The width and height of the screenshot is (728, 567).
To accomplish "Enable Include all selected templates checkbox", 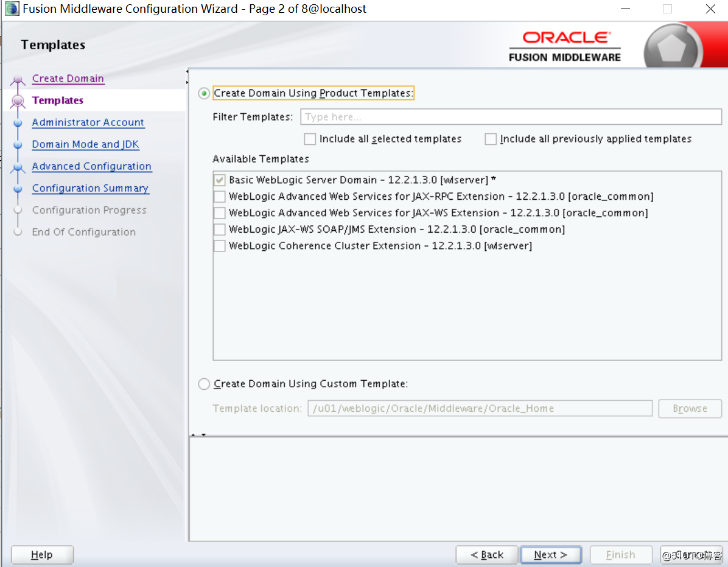I will pyautogui.click(x=310, y=139).
